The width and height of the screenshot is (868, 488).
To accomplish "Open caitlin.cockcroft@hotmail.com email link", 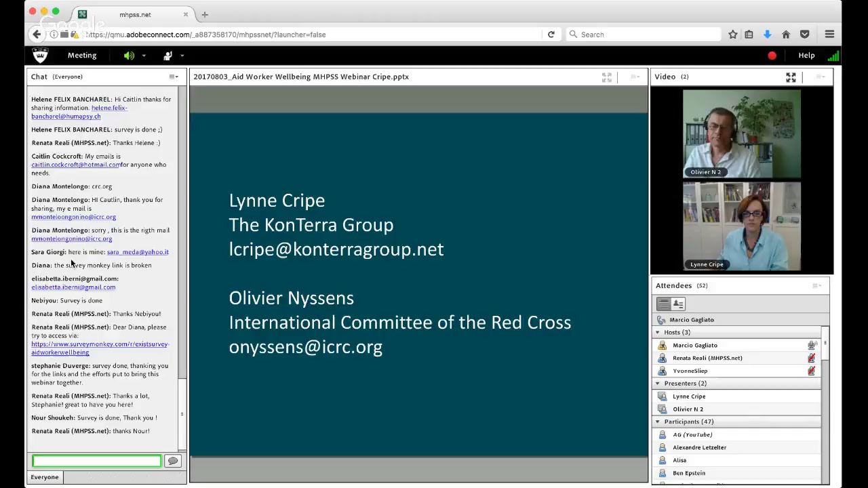I will coord(76,165).
